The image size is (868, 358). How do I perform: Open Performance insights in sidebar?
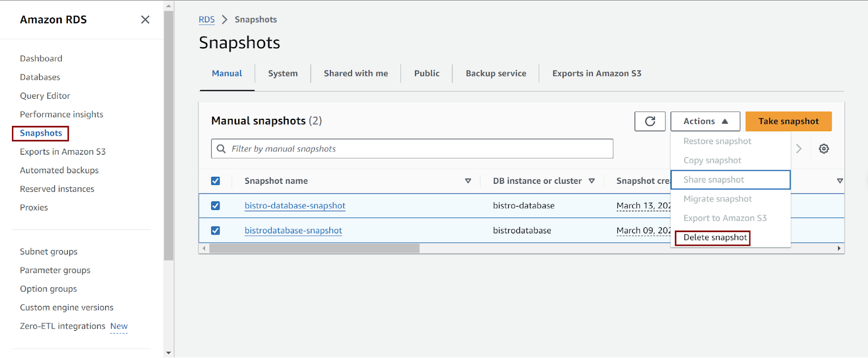[62, 114]
